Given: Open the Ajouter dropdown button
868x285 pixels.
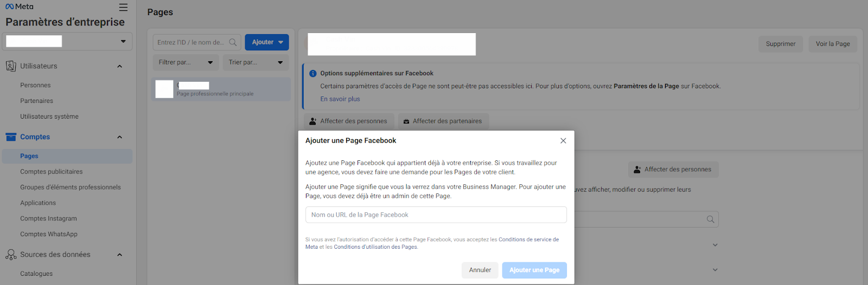Looking at the screenshot, I should click(267, 42).
